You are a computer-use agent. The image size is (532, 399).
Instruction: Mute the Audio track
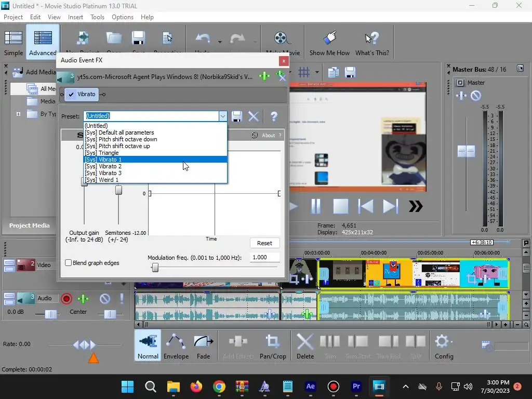coord(105,299)
